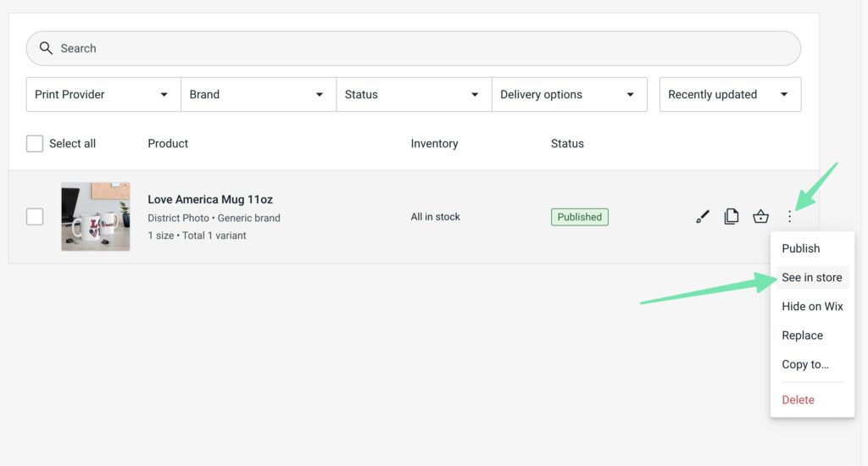
Task: Select See in store menu entry
Action: click(811, 277)
